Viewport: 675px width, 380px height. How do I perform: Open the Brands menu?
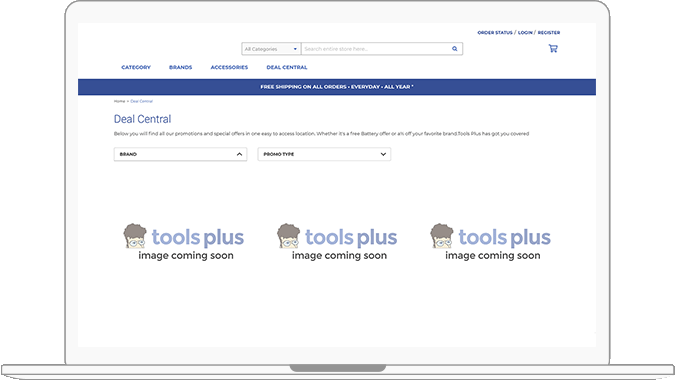180,67
